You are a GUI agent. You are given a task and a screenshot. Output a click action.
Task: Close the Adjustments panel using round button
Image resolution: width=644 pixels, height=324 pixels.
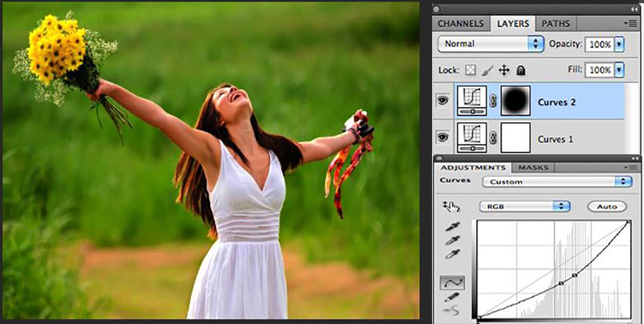[x=438, y=158]
